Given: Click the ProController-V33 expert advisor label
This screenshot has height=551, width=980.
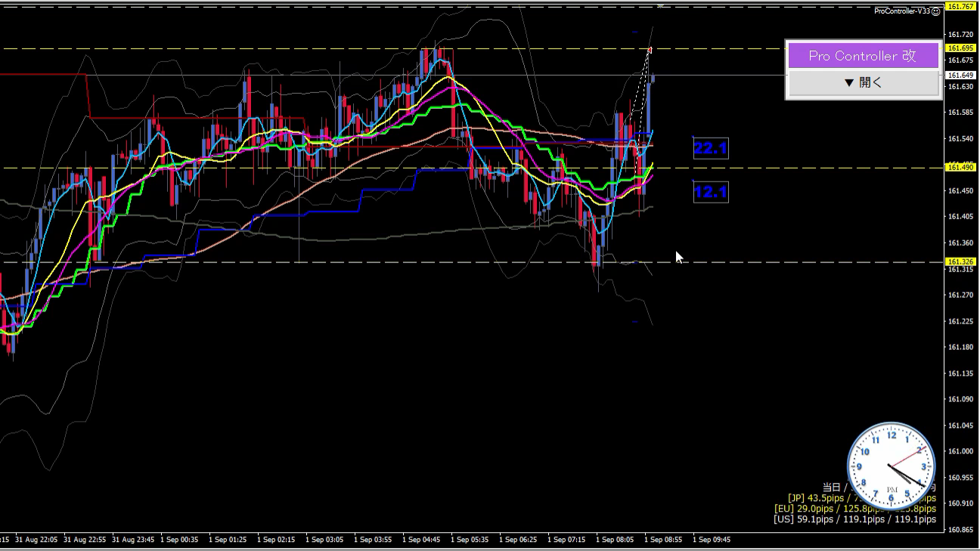Looking at the screenshot, I should pyautogui.click(x=902, y=11).
